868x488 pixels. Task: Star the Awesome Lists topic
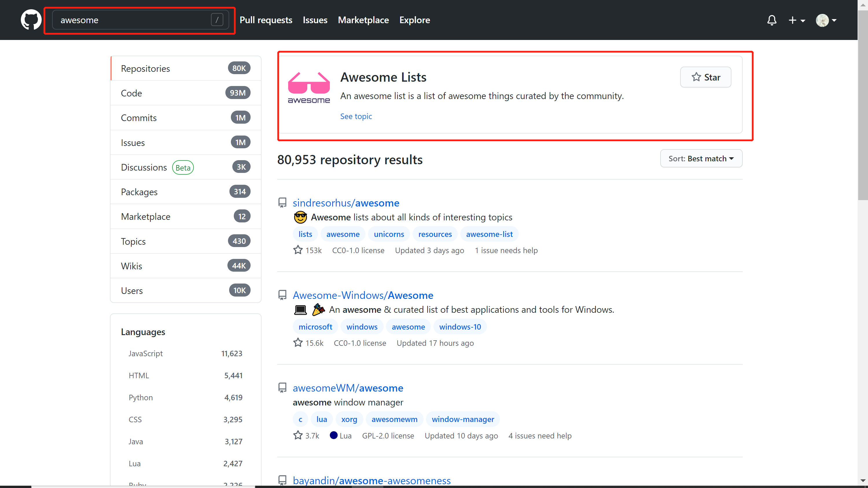coord(706,77)
